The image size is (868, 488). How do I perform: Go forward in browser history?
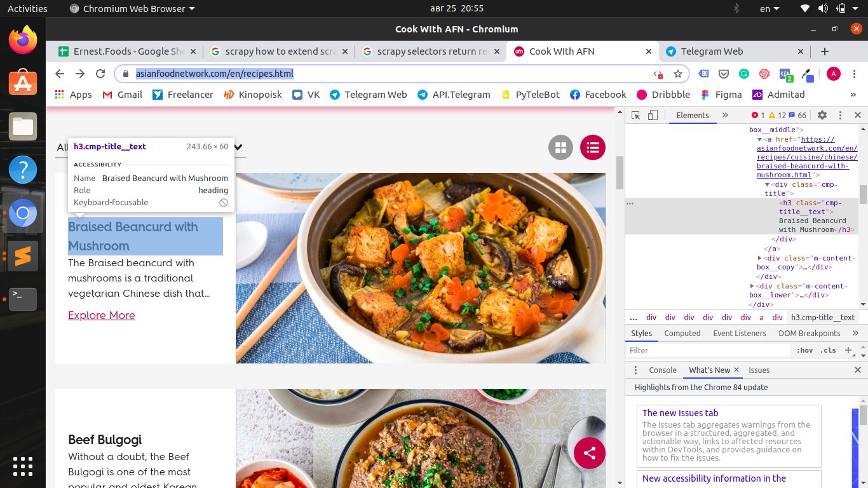80,74
